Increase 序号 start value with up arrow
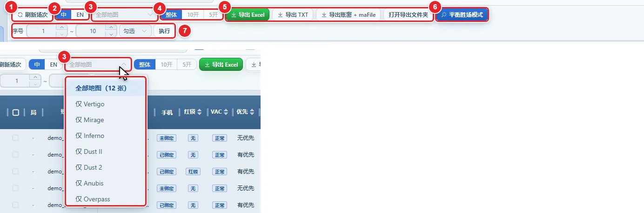The height and width of the screenshot is (213, 644). [x=62, y=28]
